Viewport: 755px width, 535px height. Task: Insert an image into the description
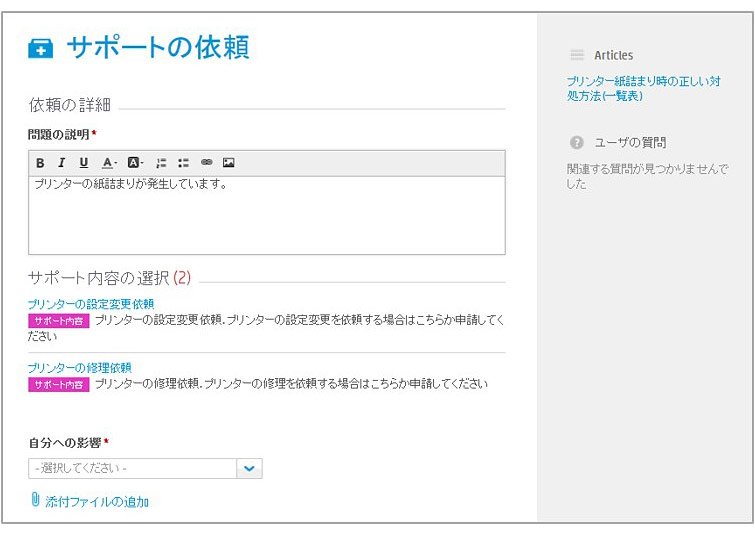click(229, 162)
